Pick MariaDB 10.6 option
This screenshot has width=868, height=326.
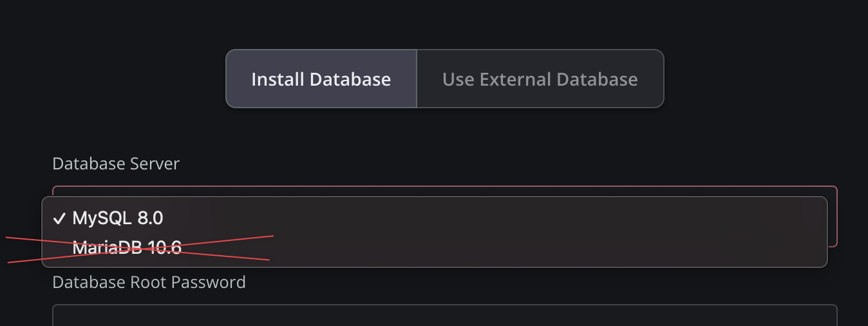pos(434,247)
